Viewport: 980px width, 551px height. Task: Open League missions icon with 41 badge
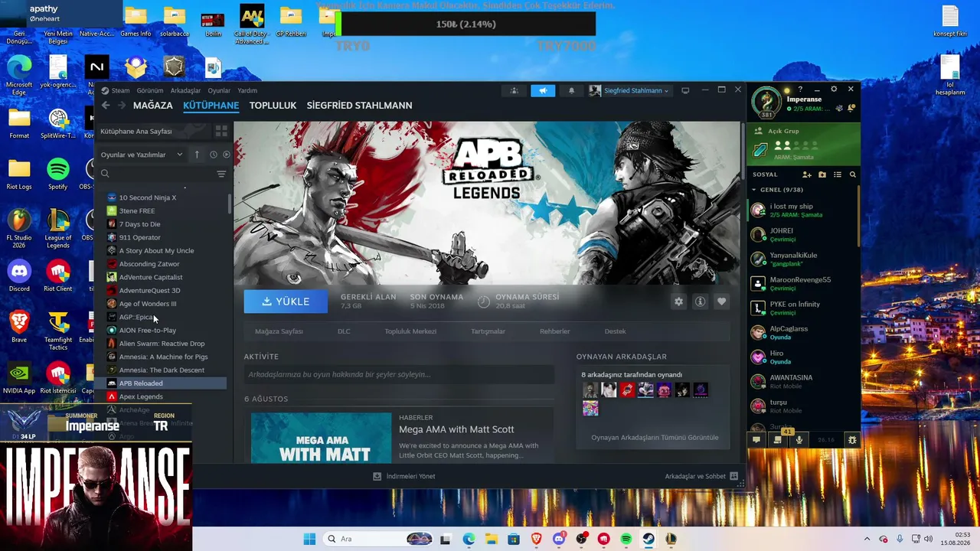[x=778, y=440]
